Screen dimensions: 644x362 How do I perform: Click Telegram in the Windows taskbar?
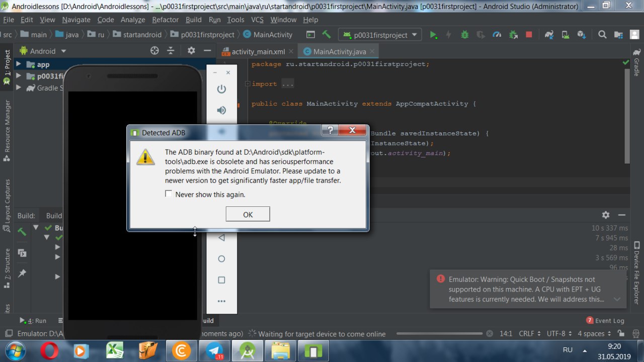[x=214, y=350]
